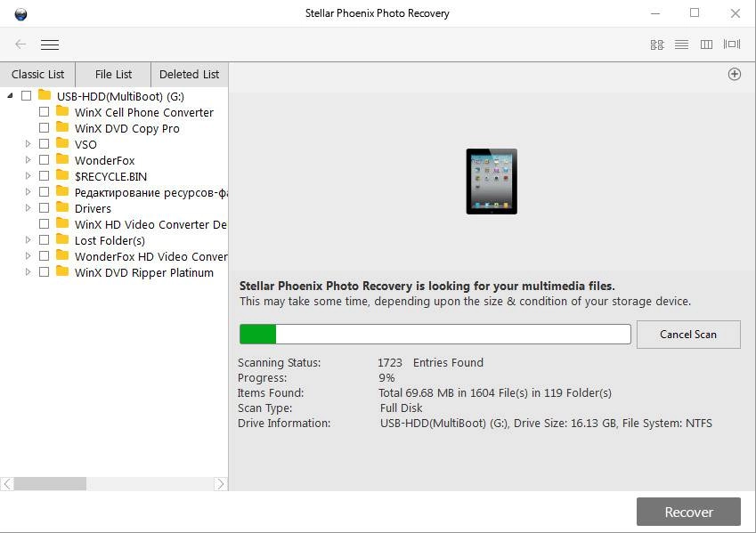Select the $RECYCLE.BIN label
The width and height of the screenshot is (756, 533).
(110, 176)
